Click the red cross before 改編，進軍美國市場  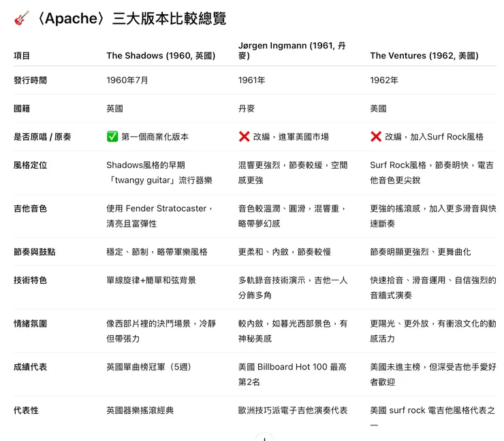(244, 137)
